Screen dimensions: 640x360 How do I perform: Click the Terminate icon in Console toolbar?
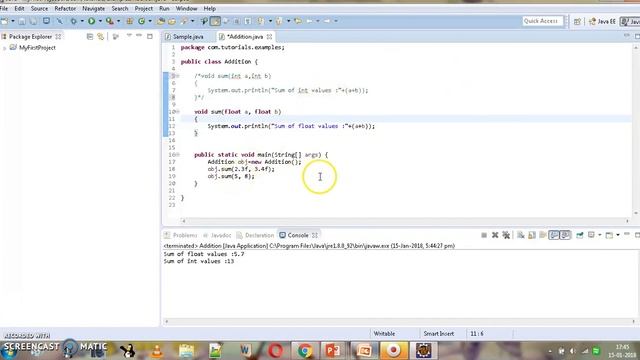[484, 235]
